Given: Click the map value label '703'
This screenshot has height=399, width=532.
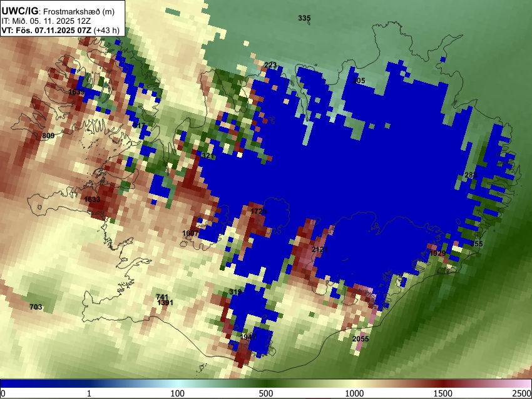Looking at the screenshot, I should 36,307.
